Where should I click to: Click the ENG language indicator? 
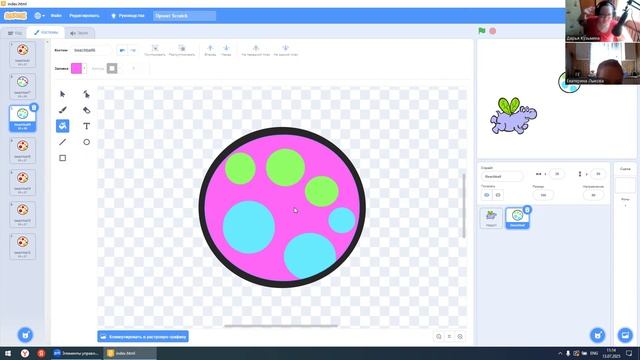[x=594, y=353]
